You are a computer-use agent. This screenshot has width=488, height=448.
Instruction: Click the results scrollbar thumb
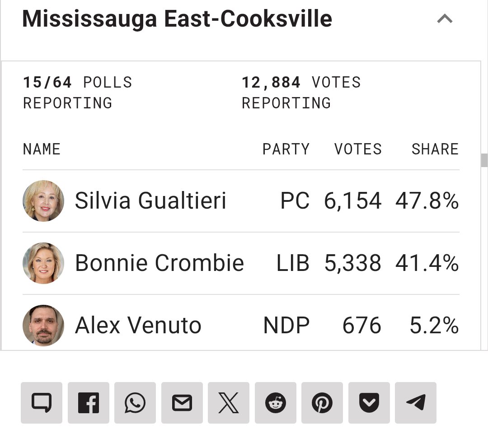(484, 160)
